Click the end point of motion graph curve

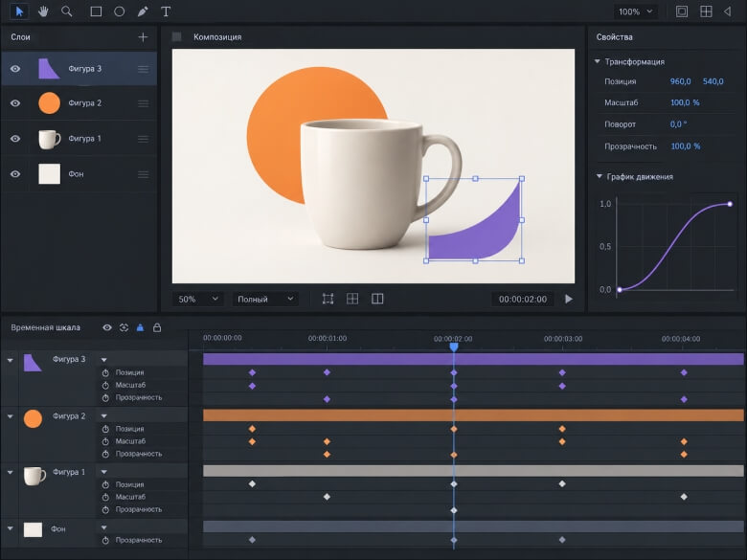coord(730,204)
